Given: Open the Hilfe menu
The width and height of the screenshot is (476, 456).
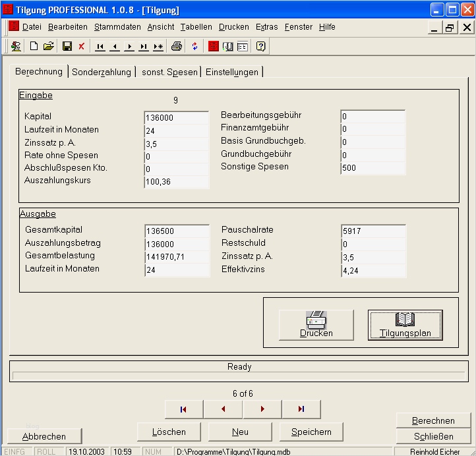Looking at the screenshot, I should point(327,27).
